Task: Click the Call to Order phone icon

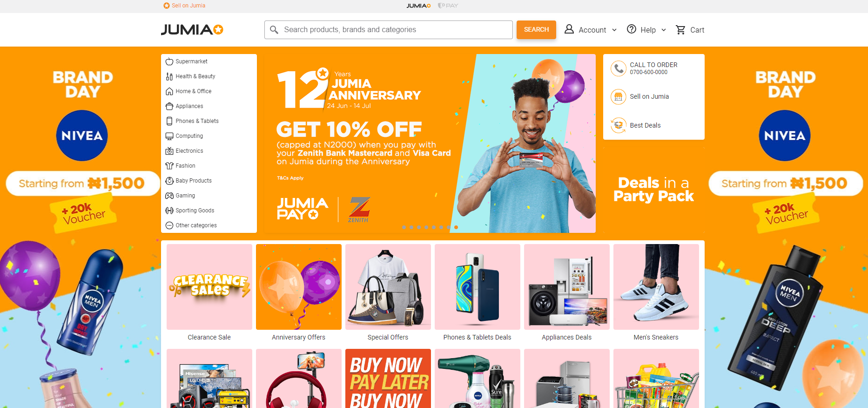Action: 619,68
